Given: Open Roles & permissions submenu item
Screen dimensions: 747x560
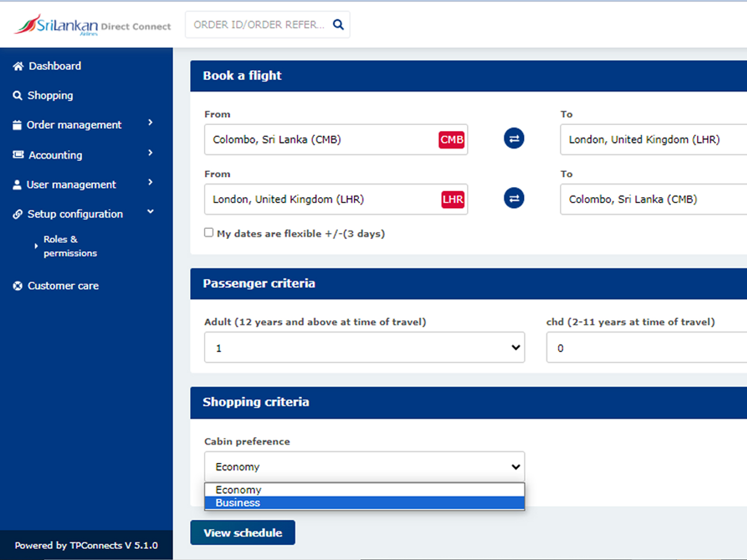Looking at the screenshot, I should click(x=70, y=246).
